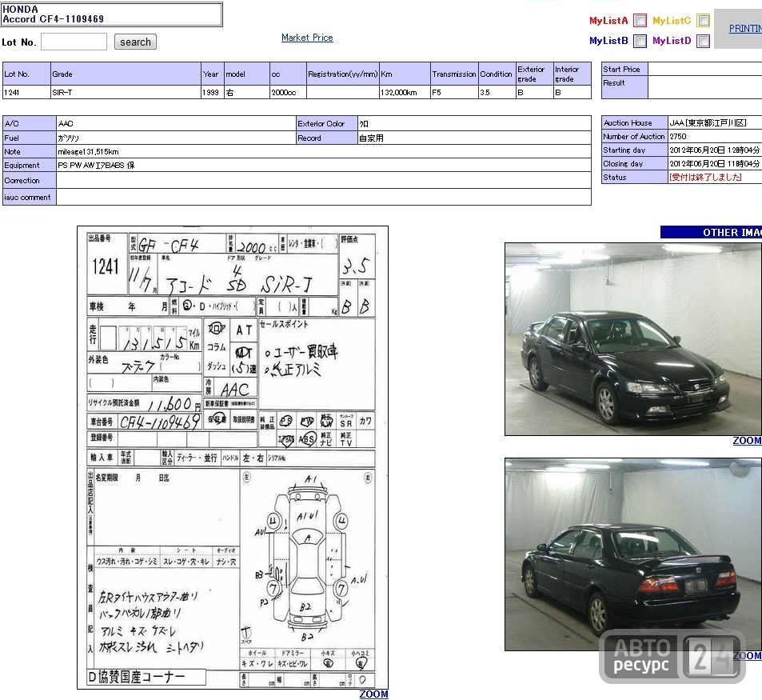The image size is (762, 700).
Task: Select the lot number cell 1241
Action: pyautogui.click(x=26, y=92)
